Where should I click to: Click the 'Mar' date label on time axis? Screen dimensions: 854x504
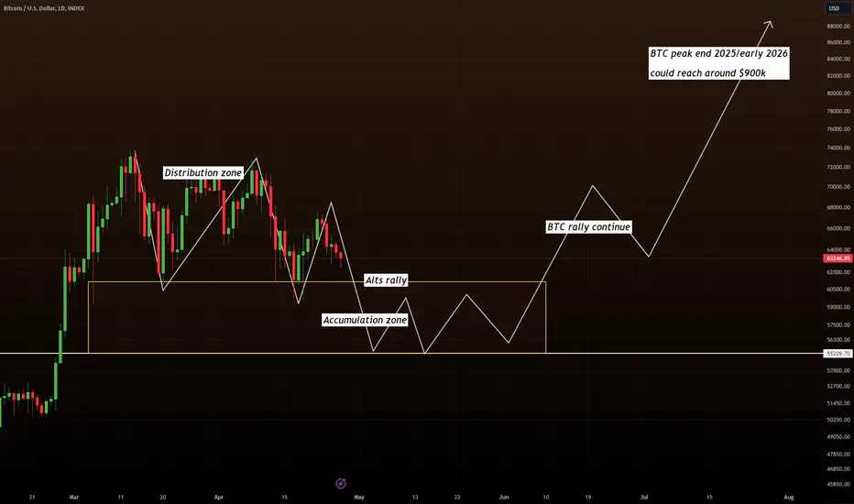coord(74,497)
